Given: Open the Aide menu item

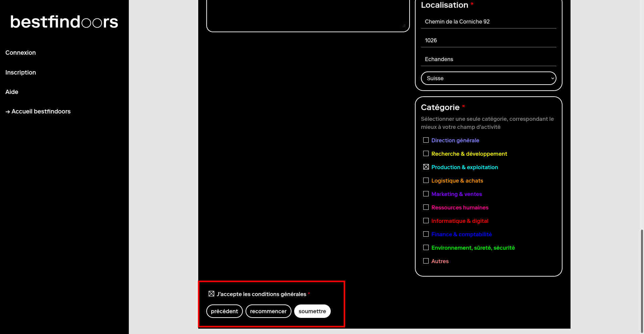Looking at the screenshot, I should (x=12, y=92).
